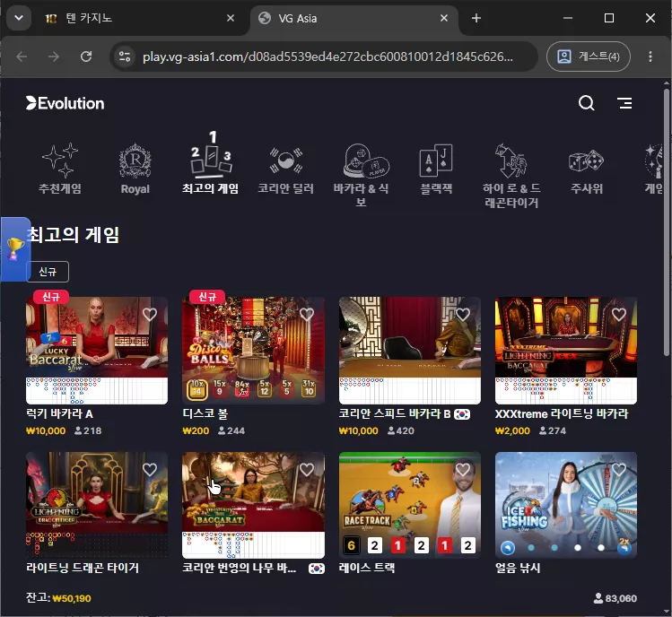Click the 코리안 스피드 바카라 B title
This screenshot has height=617, width=672.
click(395, 414)
